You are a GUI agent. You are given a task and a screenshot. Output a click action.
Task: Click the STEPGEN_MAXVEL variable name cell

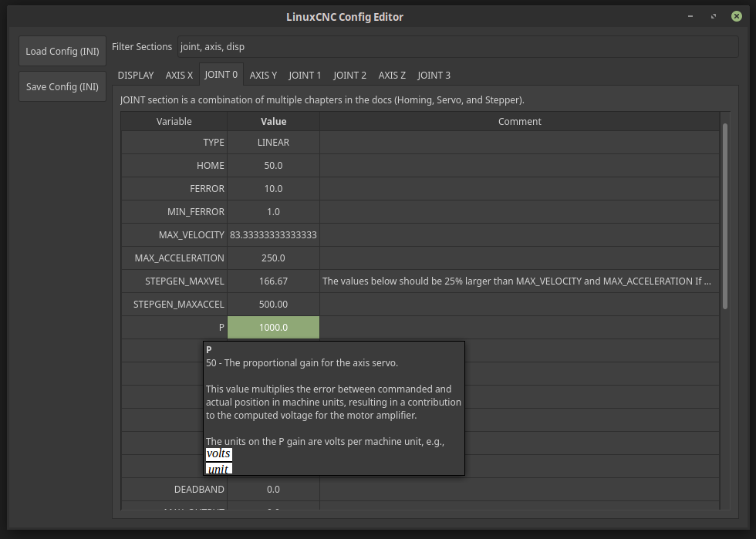point(174,281)
